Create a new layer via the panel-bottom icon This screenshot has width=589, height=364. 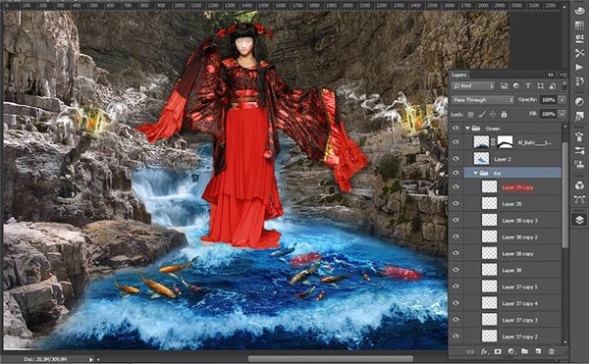(538, 351)
